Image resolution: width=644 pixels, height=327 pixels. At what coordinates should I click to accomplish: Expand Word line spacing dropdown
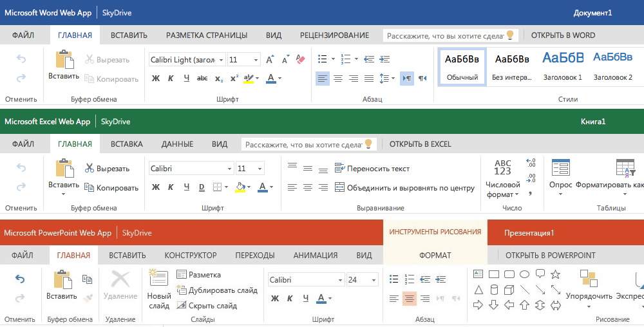click(393, 78)
